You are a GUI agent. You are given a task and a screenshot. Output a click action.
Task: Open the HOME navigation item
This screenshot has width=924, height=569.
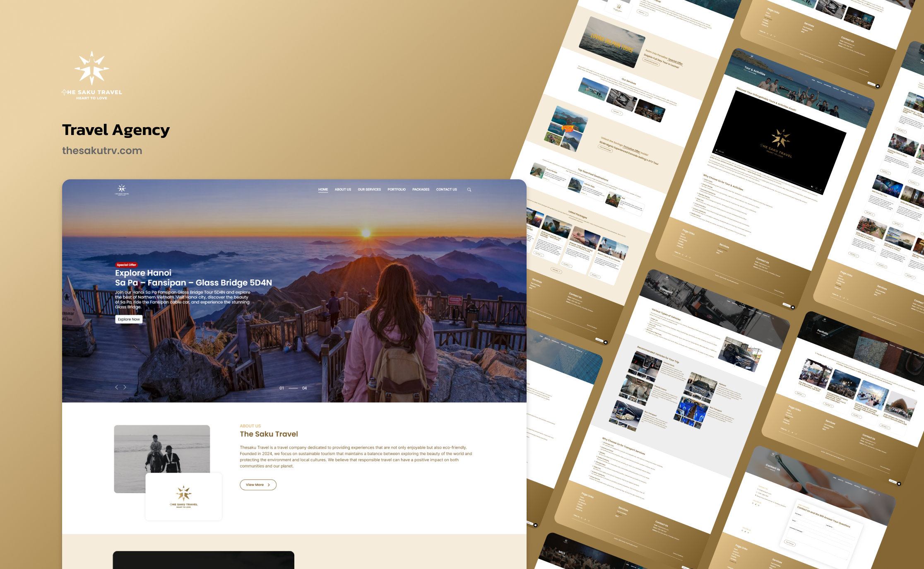(323, 190)
